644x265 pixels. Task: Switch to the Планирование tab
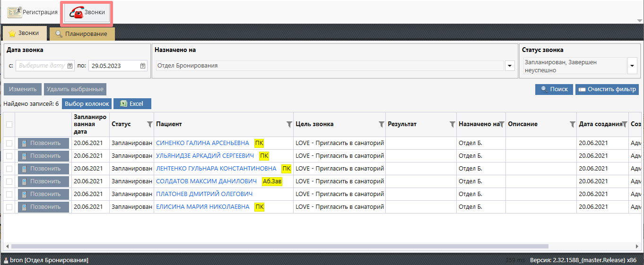(82, 34)
